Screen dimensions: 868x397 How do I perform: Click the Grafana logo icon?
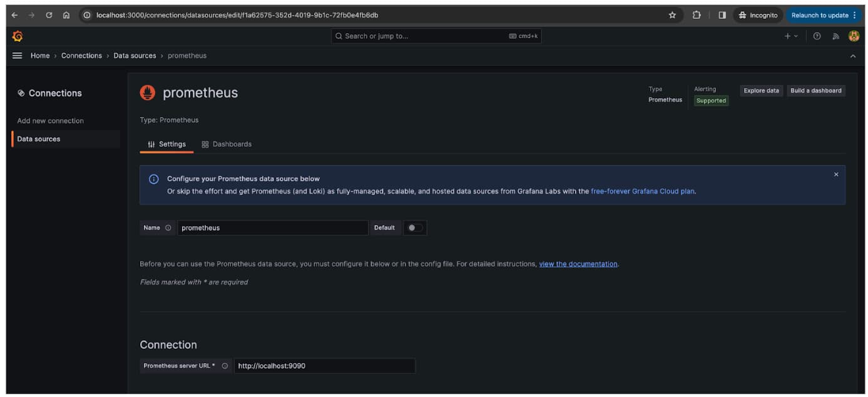18,36
